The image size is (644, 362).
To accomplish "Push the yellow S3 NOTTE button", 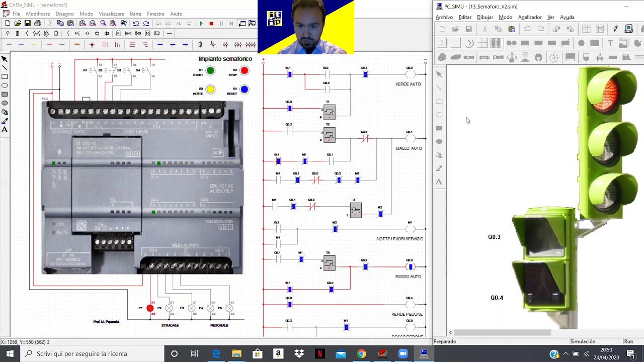I will [x=210, y=89].
